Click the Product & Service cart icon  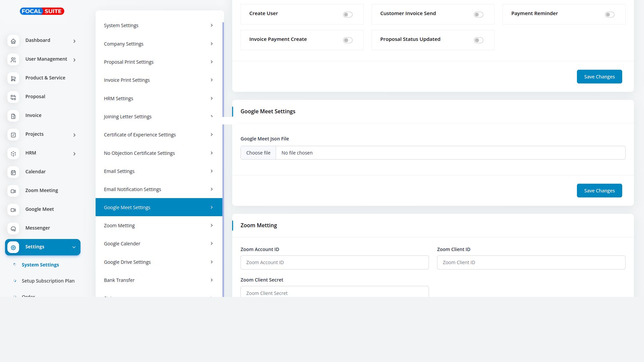coord(13,78)
